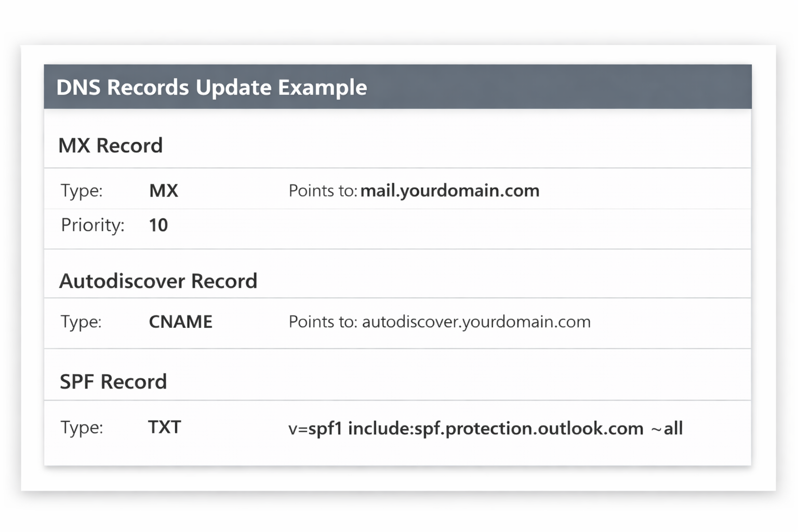Screen dimensions: 798x532
Task: Select the include:spf.protection.outlook.com text
Action: (496, 429)
